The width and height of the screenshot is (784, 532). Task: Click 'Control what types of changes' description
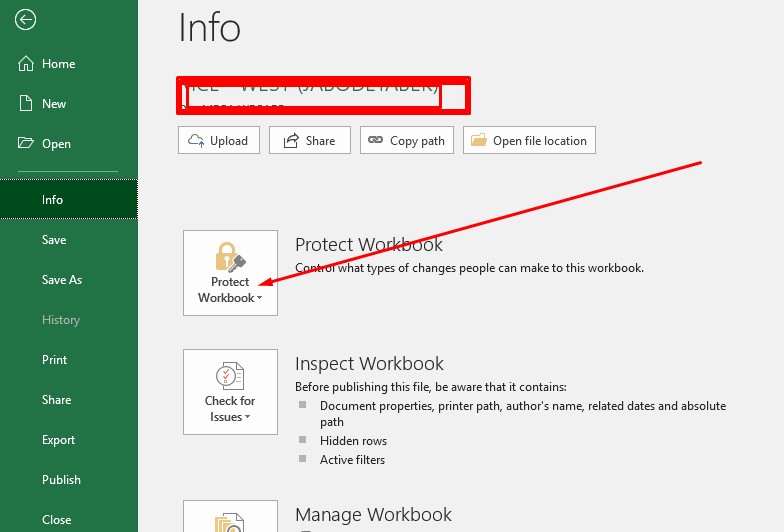point(469,268)
